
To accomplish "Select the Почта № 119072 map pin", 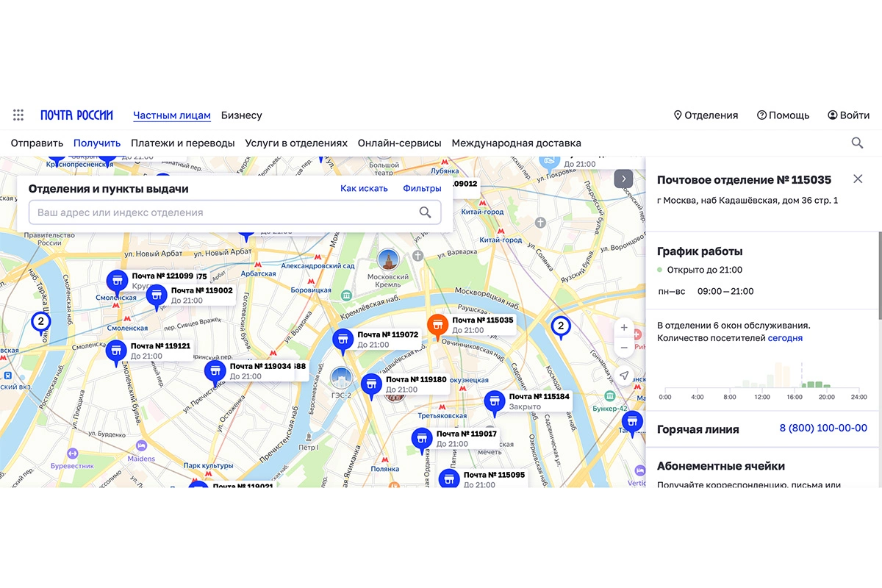I will (x=343, y=340).
